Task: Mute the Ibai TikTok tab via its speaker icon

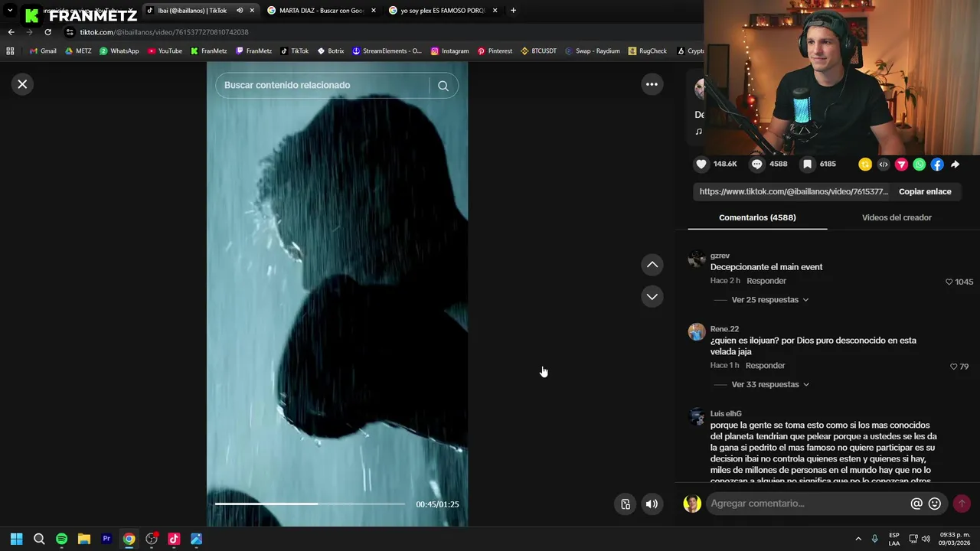Action: coord(240,11)
